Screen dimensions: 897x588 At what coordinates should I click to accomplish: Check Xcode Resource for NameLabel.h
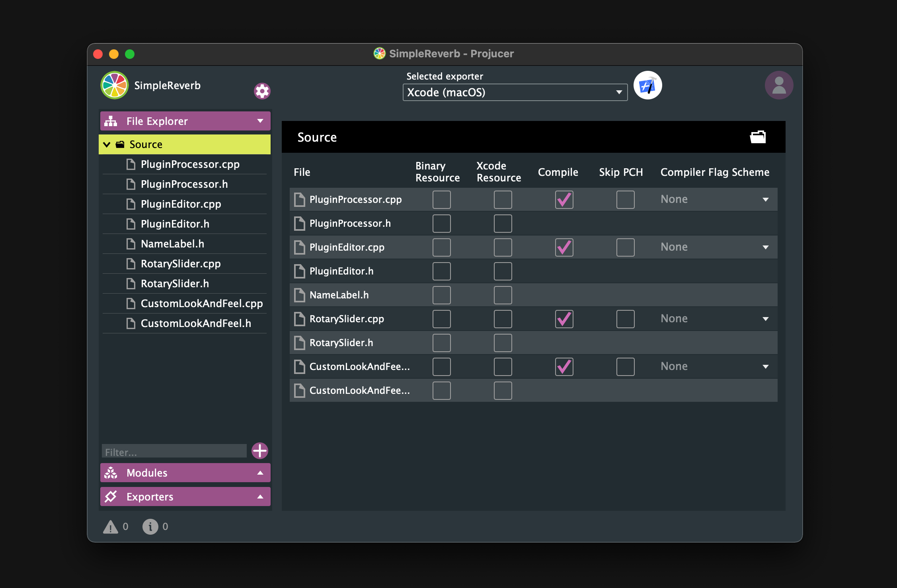coord(503,295)
